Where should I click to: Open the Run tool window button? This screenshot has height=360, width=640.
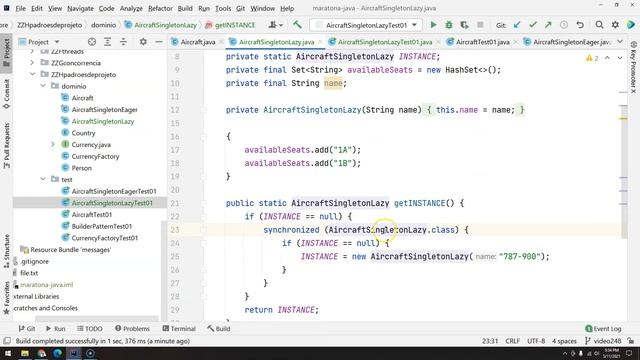56,328
